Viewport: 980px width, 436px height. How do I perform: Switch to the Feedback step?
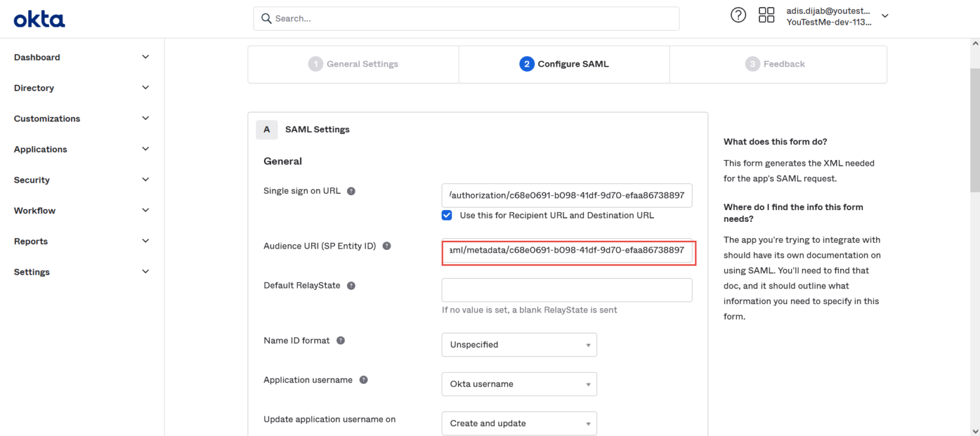775,63
